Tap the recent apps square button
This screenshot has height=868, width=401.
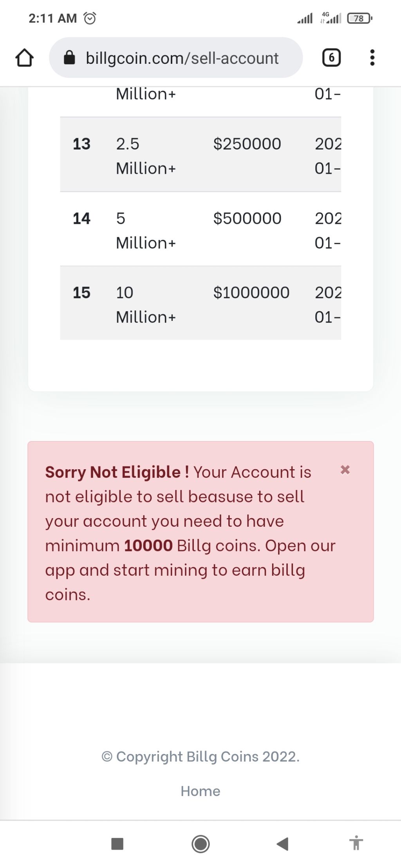(117, 844)
